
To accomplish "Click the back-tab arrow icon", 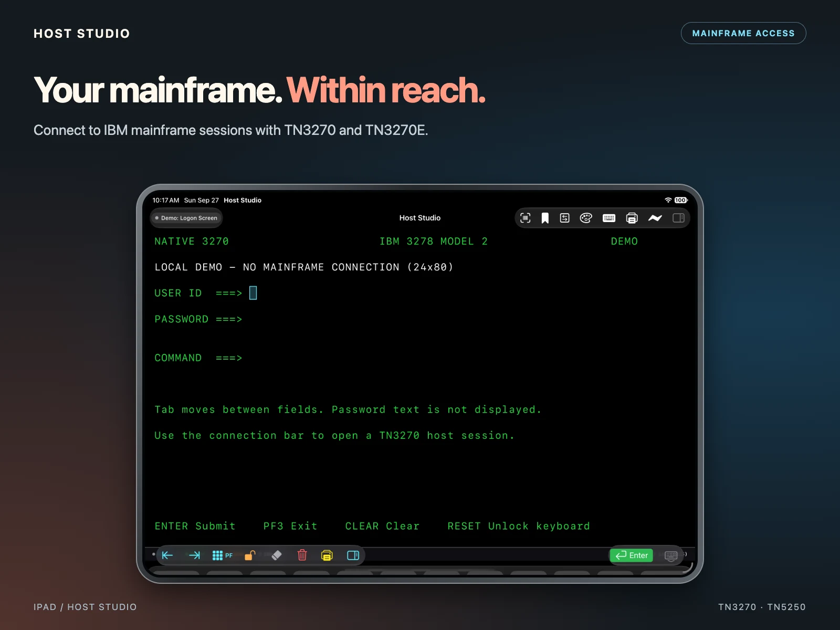I will pos(167,555).
